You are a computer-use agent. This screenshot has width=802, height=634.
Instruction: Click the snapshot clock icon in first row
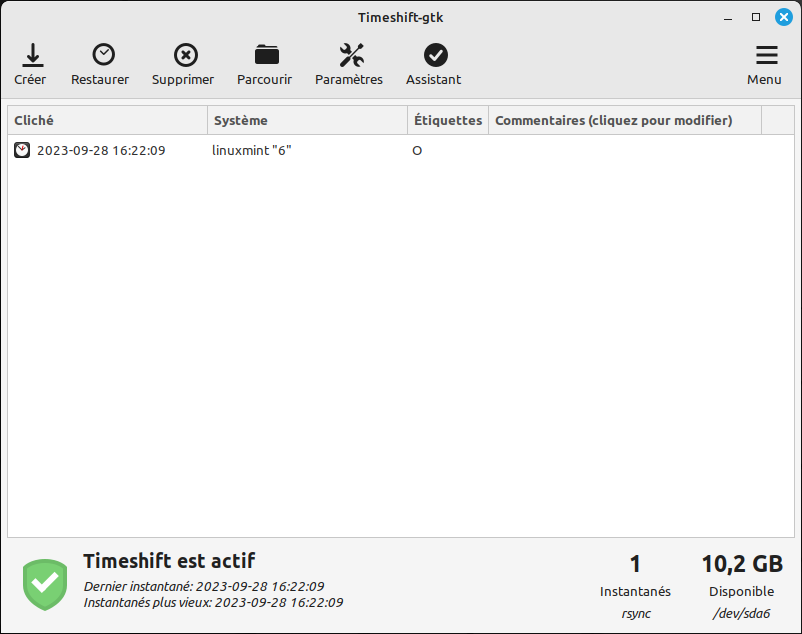click(22, 150)
